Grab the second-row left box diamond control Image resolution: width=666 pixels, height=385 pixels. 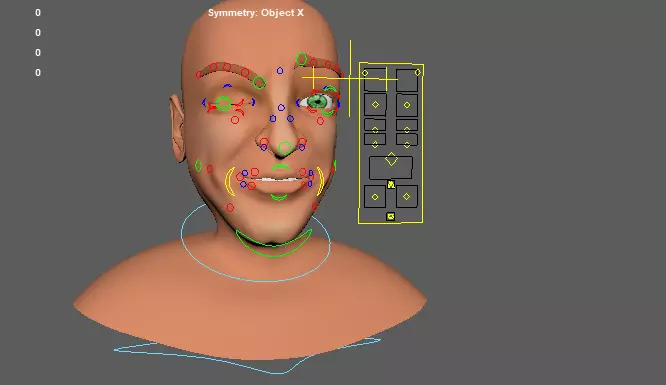click(x=375, y=105)
